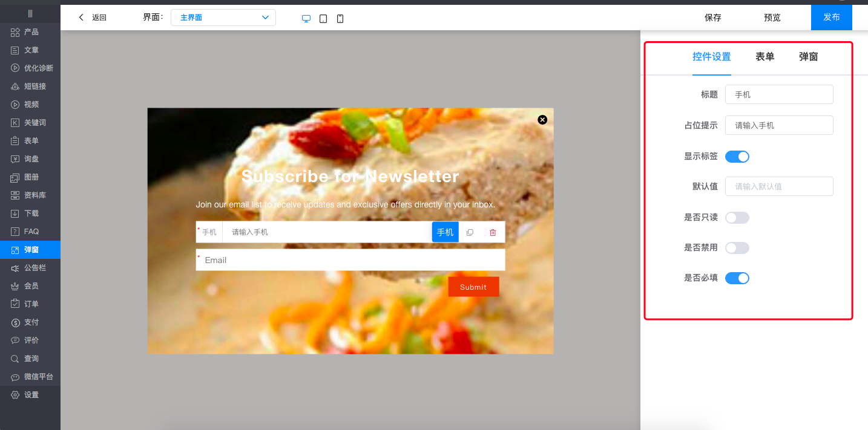This screenshot has height=430, width=868.
Task: Switch to mobile phone preview icon
Action: point(340,19)
